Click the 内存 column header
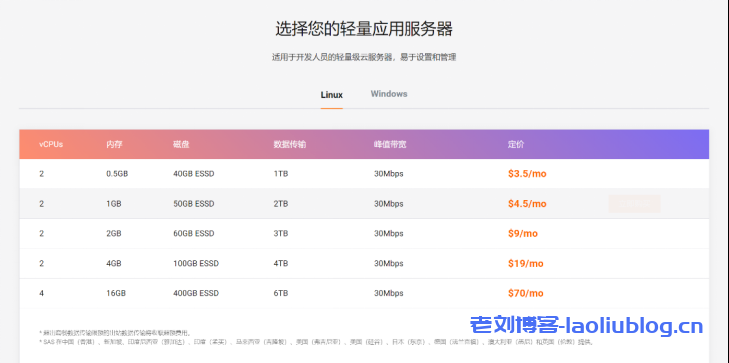729x363 pixels. pos(114,144)
